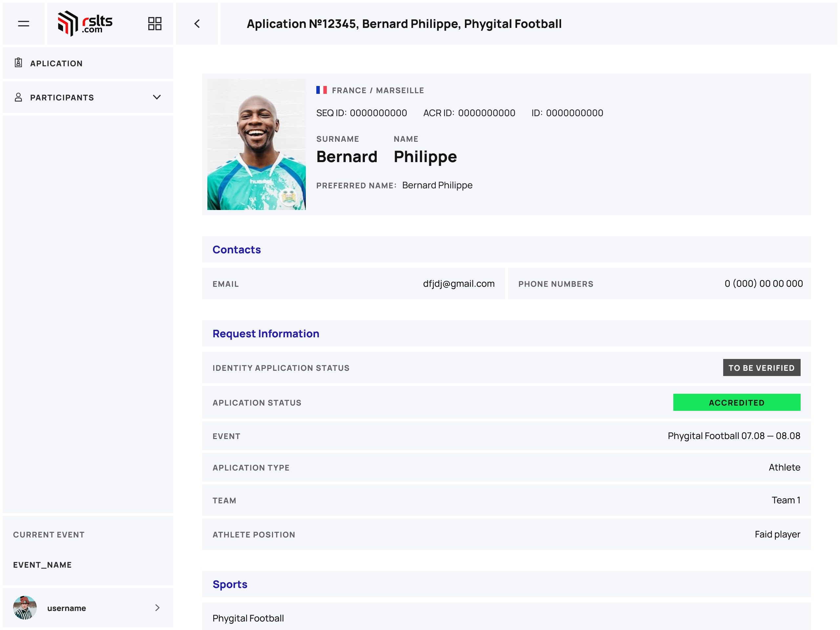Click the Participants person icon

(x=18, y=97)
